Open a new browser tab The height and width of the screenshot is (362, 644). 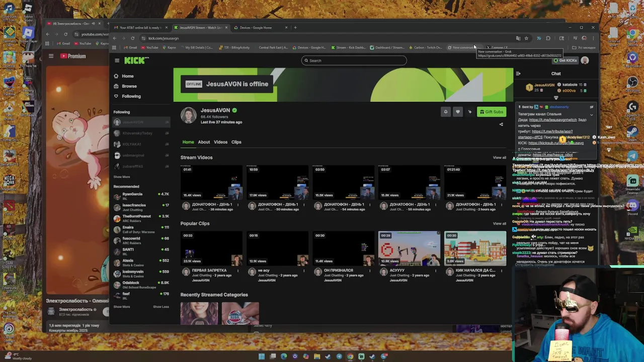pyautogui.click(x=295, y=28)
